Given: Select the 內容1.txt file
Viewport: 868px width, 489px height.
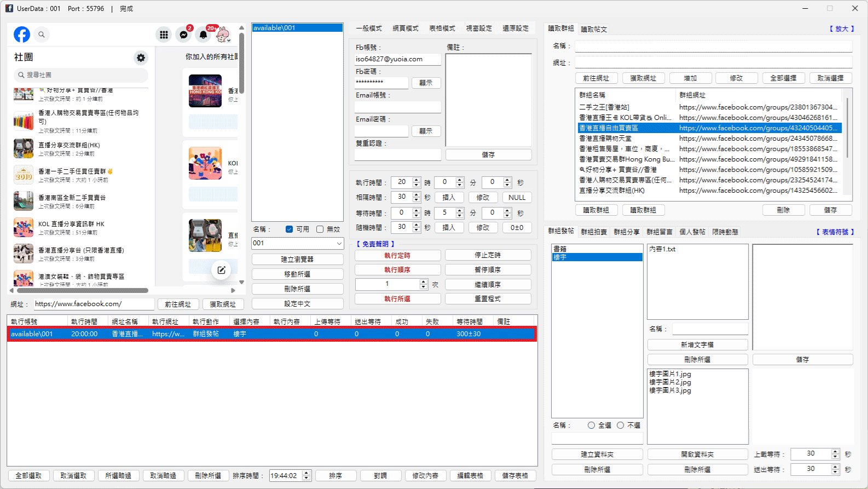Looking at the screenshot, I should pos(663,249).
